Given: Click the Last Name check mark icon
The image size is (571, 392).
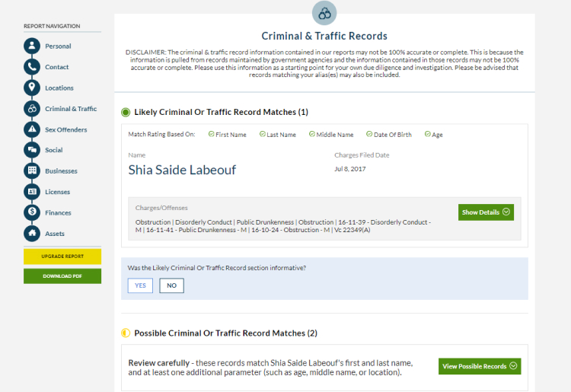Looking at the screenshot, I should 262,134.
